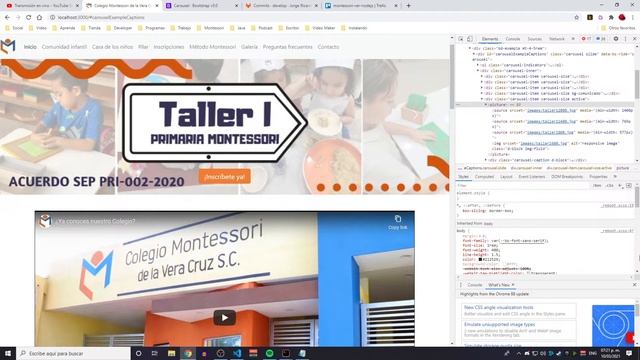The width and height of the screenshot is (640, 360).
Task: Click the ¡Inscríbete ya! orange button
Action: coord(224,177)
